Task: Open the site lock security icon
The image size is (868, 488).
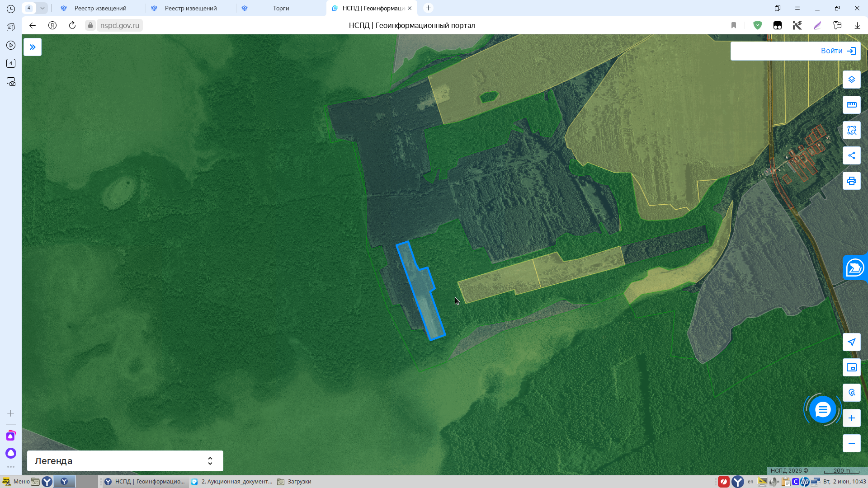Action: 90,25
